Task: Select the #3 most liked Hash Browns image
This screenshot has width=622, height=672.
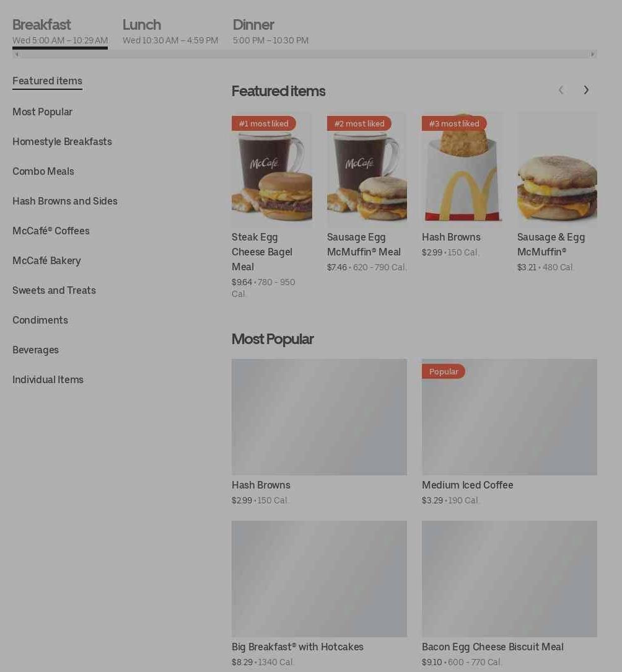Action: tap(462, 169)
